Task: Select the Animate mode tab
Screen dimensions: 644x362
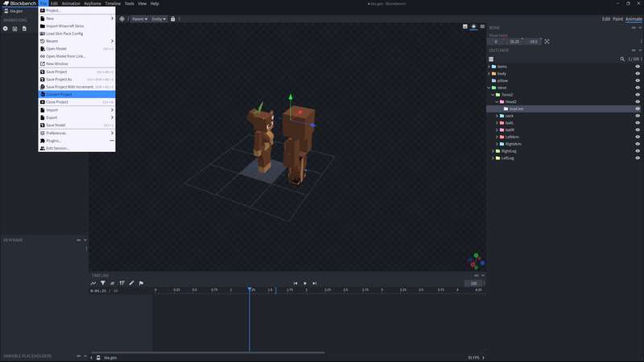Action: coord(634,19)
